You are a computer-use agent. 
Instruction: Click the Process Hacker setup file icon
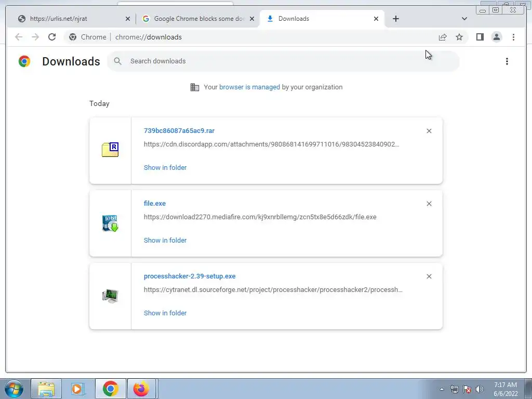(x=110, y=296)
